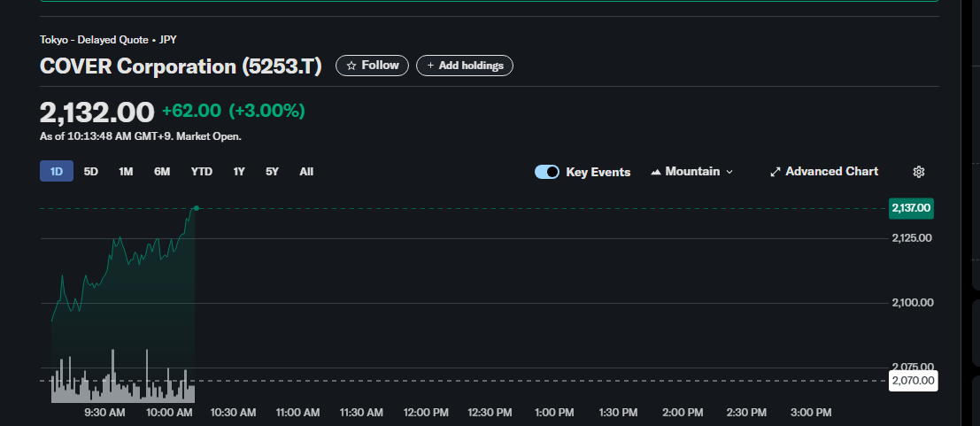Viewport: 980px width, 426px height.
Task: Click the COVER Corporation (5253.T) heading
Action: pyautogui.click(x=181, y=66)
